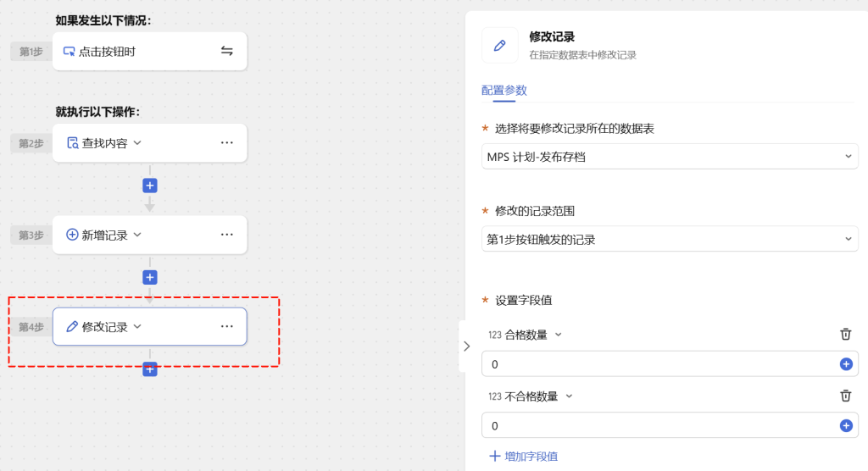This screenshot has height=471, width=868.
Task: Click the 不合格数量 value input
Action: (670, 425)
